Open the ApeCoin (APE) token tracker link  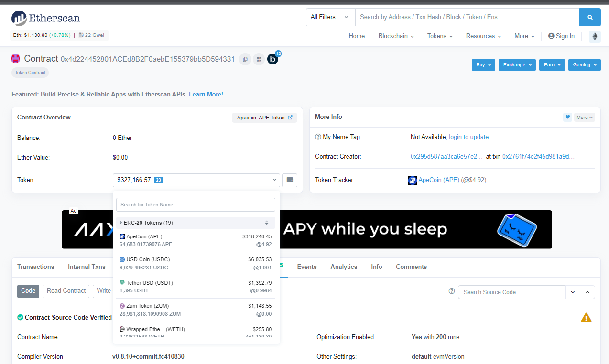[439, 180]
